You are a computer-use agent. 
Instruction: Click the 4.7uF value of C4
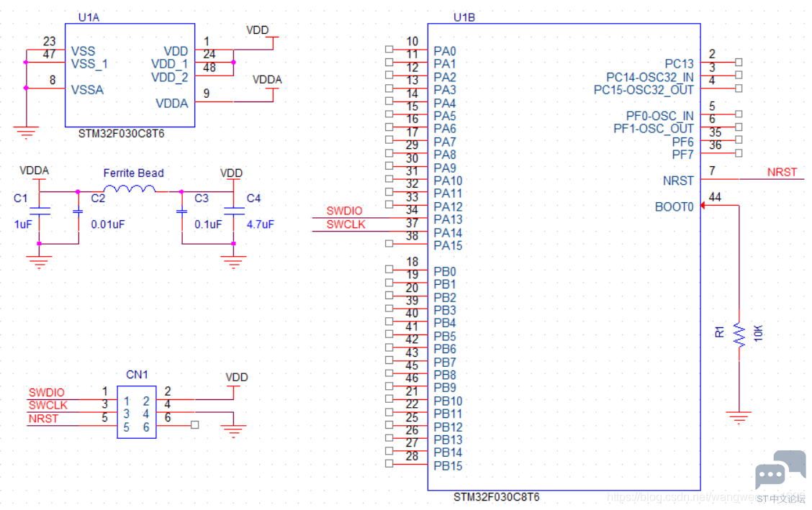coord(261,224)
